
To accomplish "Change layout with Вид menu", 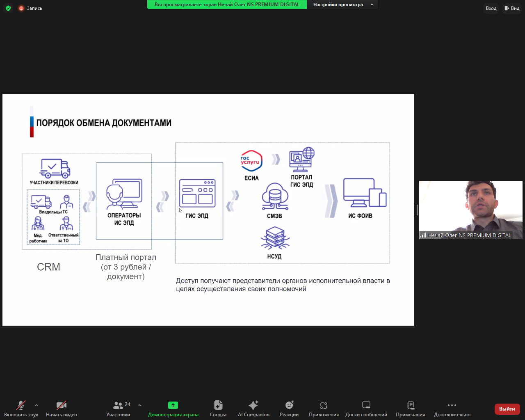I will coord(512,8).
